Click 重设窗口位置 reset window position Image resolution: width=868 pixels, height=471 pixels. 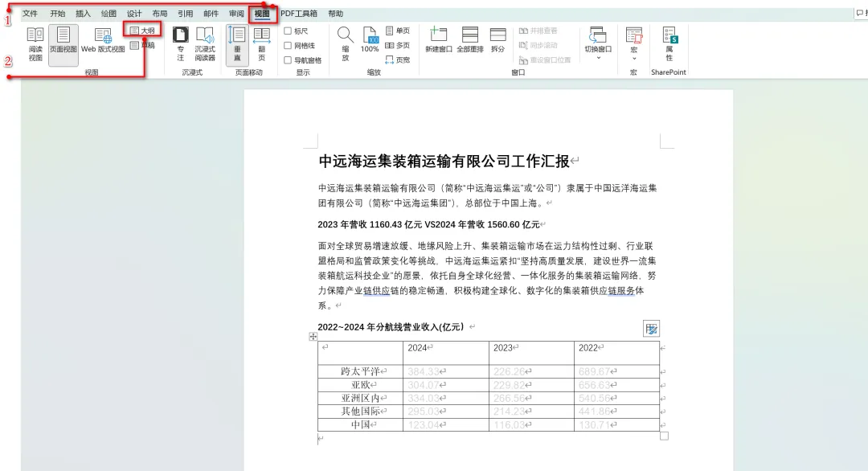point(545,59)
